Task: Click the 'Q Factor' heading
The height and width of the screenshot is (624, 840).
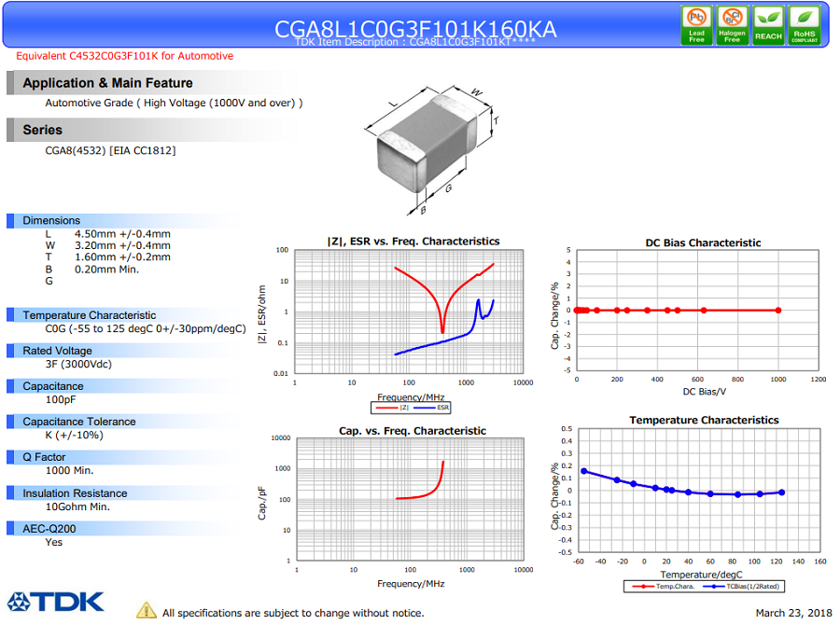Action: coord(43,457)
